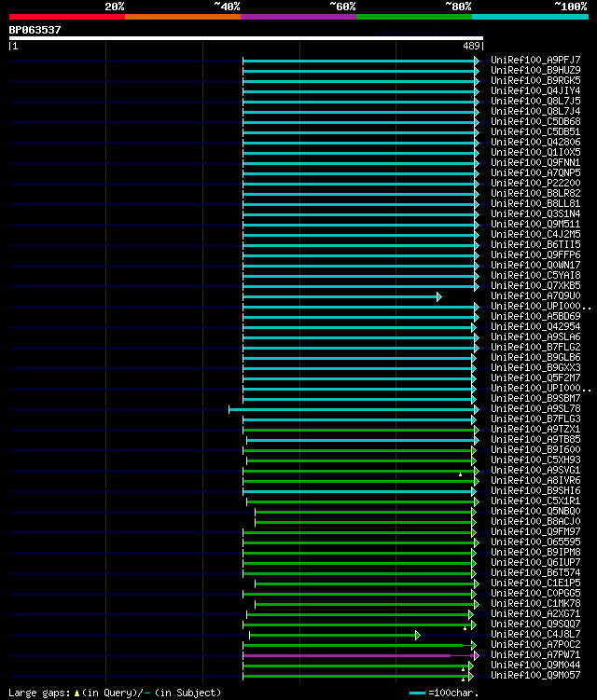Viewport: 597px width, 700px height.
Task: Select the UniRef100_O65595 label
Action: (x=535, y=542)
